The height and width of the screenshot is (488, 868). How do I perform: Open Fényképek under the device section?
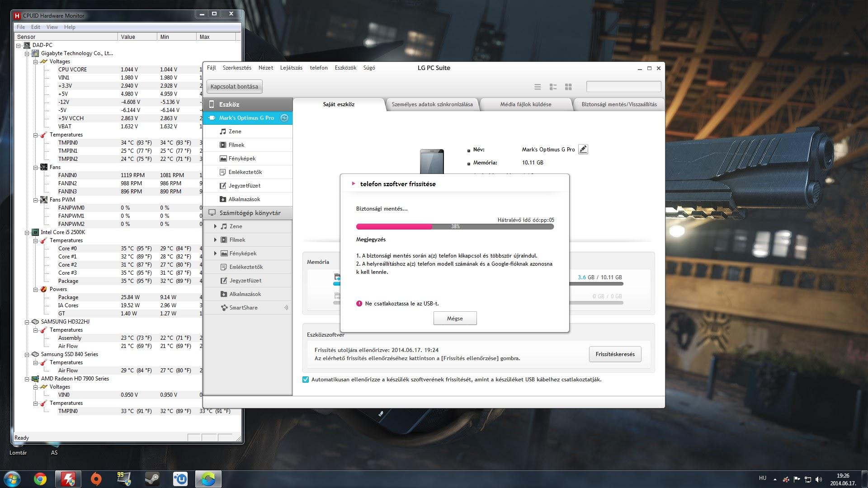(248, 159)
